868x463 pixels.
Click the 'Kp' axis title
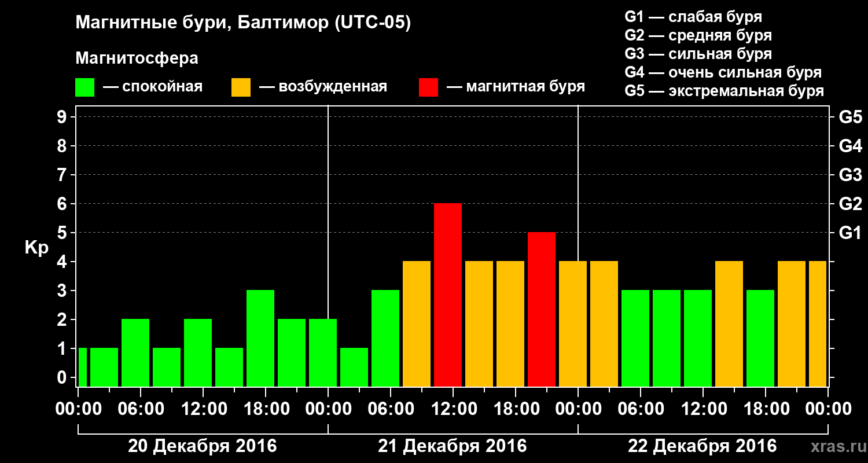(36, 248)
